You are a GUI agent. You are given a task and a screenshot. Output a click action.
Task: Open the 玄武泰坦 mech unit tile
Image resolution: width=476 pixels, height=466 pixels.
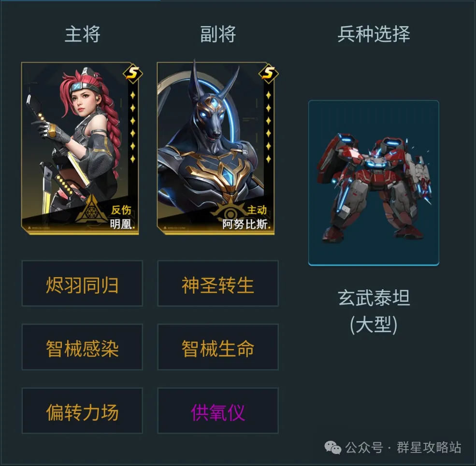374,183
